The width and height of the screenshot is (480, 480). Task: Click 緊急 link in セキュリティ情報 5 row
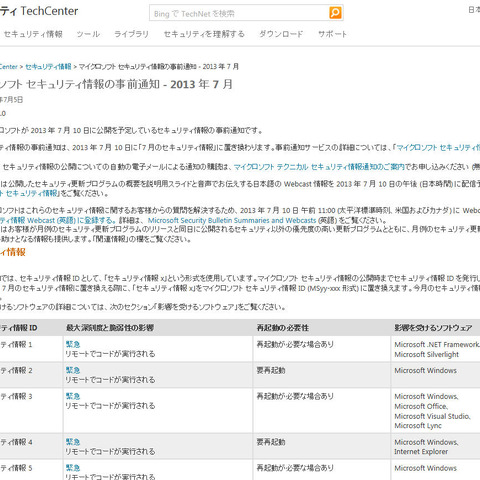[73, 468]
